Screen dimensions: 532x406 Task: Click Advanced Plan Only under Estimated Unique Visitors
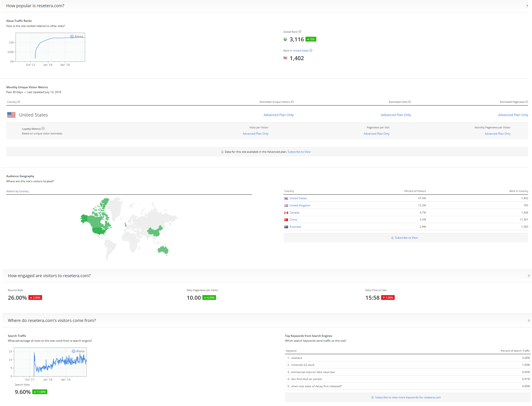279,115
